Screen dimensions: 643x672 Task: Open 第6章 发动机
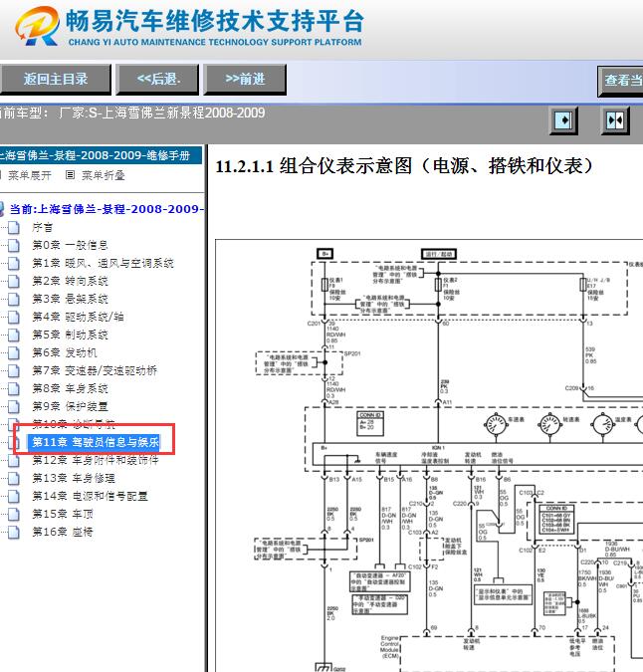coord(65,352)
